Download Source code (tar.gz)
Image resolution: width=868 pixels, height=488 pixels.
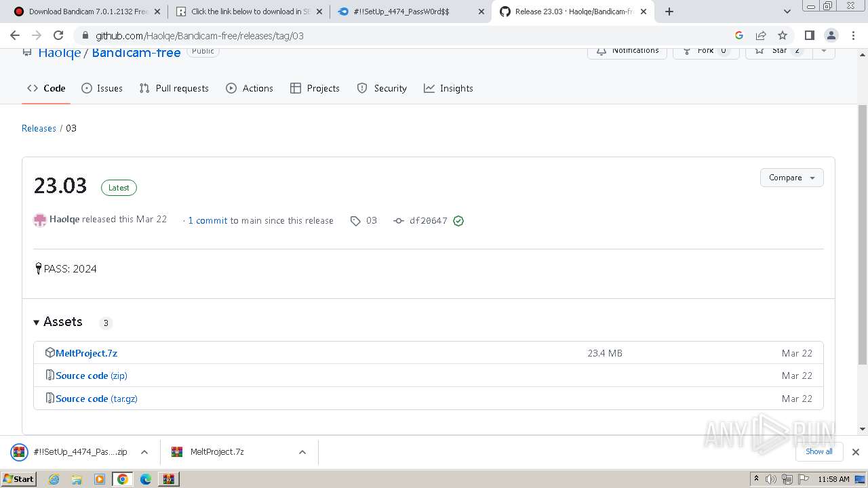pos(96,399)
